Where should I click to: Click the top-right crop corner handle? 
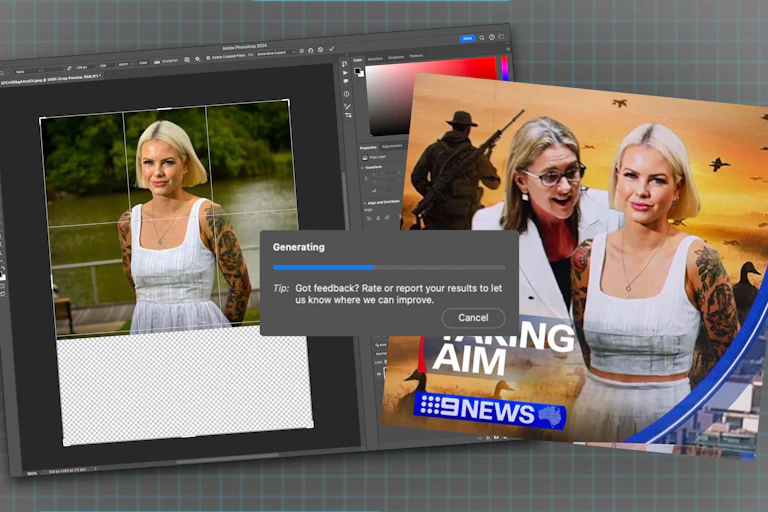point(288,101)
